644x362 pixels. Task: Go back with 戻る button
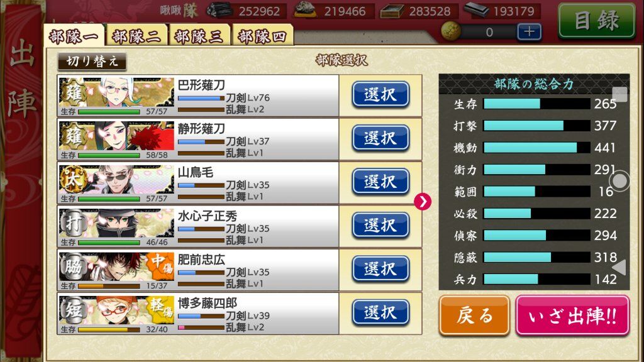[x=474, y=315]
